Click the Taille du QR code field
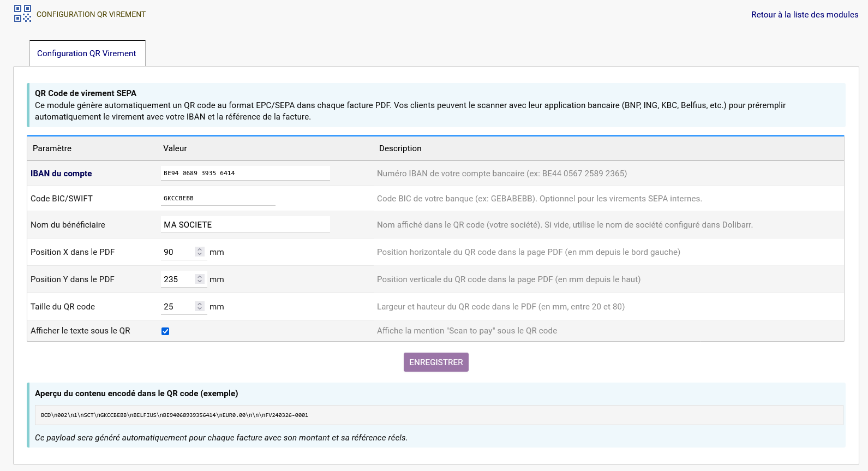Viewport: 868px width, 471px height. (x=177, y=307)
